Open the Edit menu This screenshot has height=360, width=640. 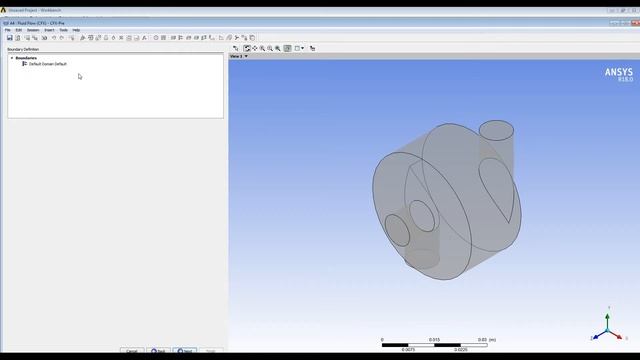click(x=18, y=30)
